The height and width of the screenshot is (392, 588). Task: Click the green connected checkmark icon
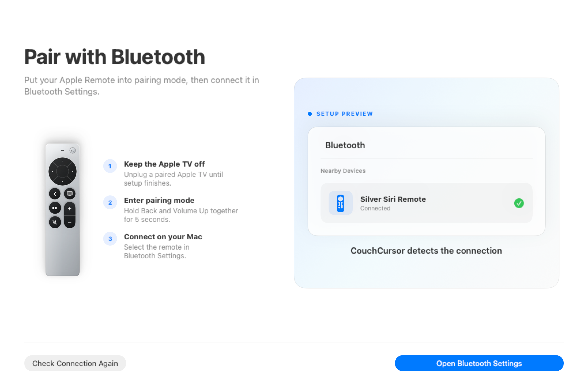pyautogui.click(x=519, y=203)
